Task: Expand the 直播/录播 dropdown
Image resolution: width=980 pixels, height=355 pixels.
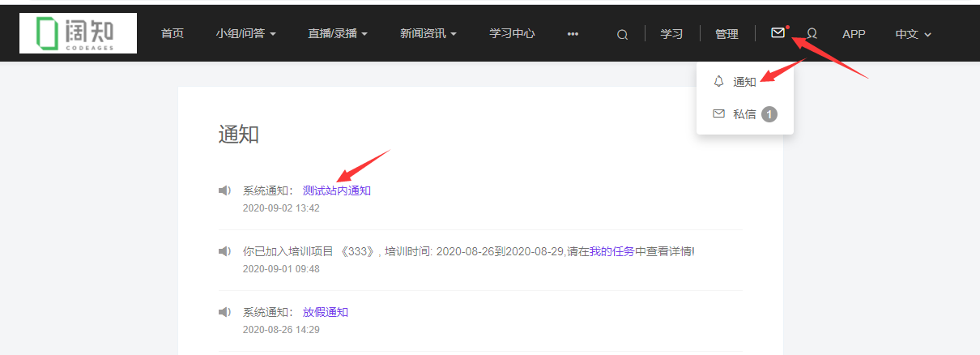Action: (338, 34)
